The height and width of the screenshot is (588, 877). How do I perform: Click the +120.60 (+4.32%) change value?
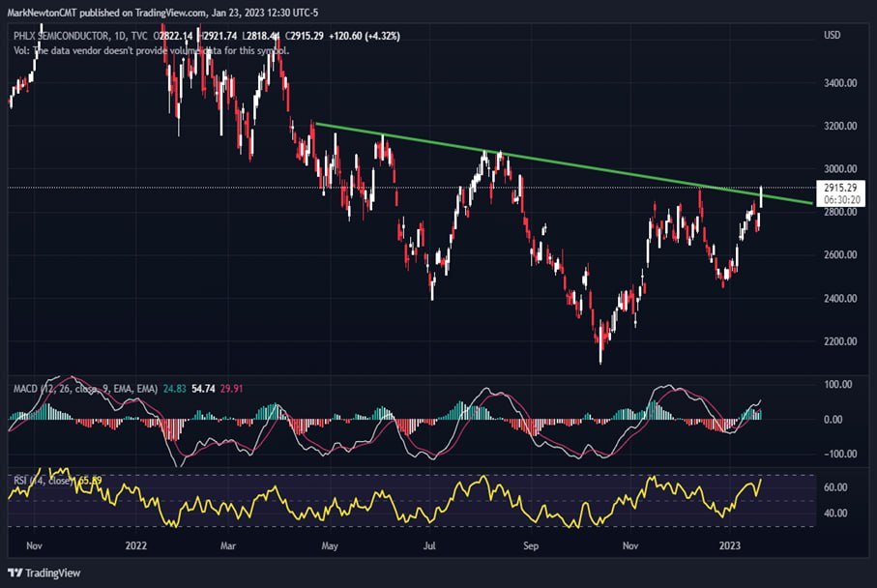point(365,36)
